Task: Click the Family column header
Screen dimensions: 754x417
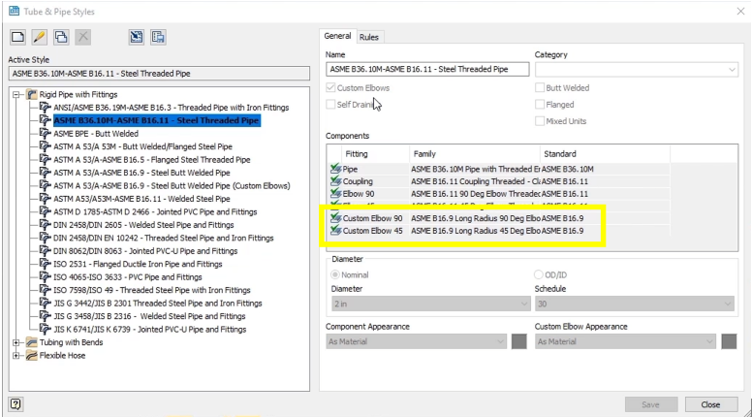Action: coord(475,154)
